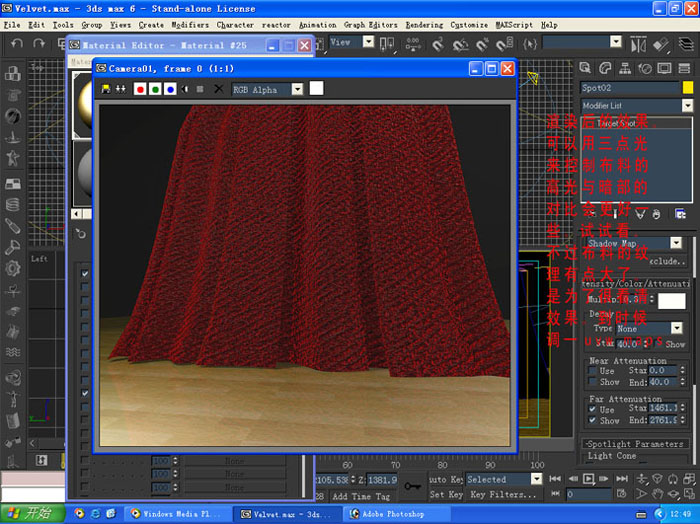Open the Decay Type None dropdown
The image size is (700, 524).
pos(677,329)
